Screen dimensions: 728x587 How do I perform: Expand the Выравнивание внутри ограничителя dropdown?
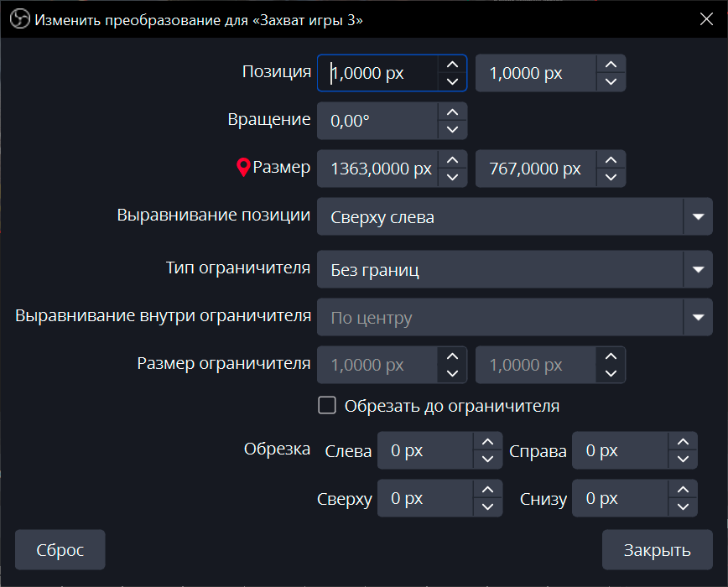click(x=698, y=317)
